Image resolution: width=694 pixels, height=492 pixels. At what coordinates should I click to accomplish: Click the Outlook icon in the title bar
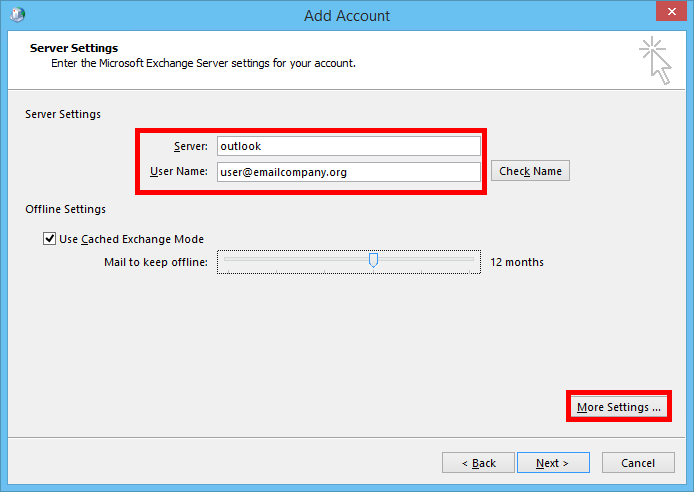tap(18, 15)
